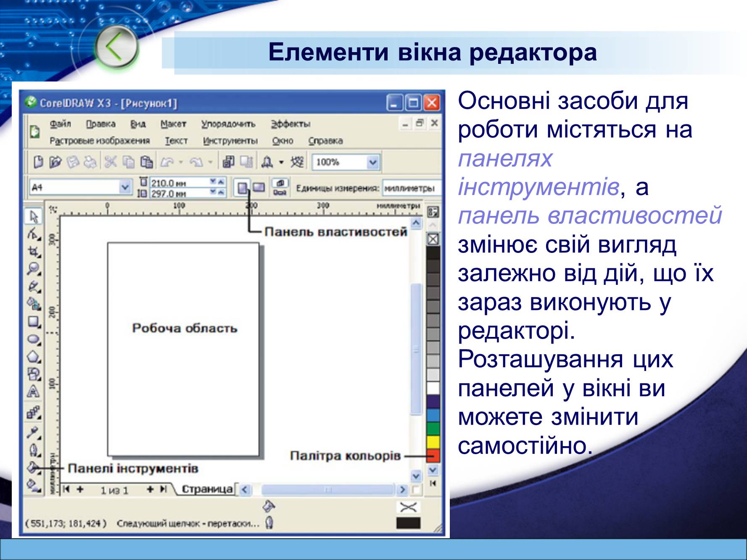The height and width of the screenshot is (560, 747).
Task: Click the Save icon in toolbar
Action: click(73, 162)
